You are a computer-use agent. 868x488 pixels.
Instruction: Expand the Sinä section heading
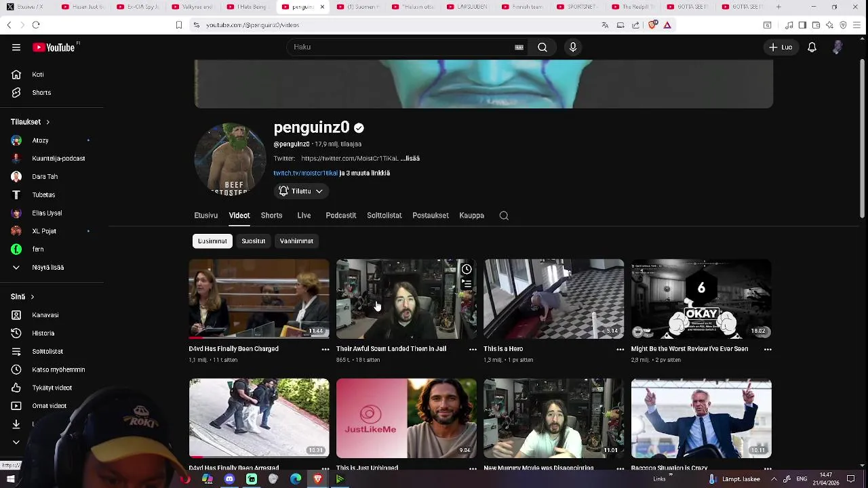coord(22,297)
